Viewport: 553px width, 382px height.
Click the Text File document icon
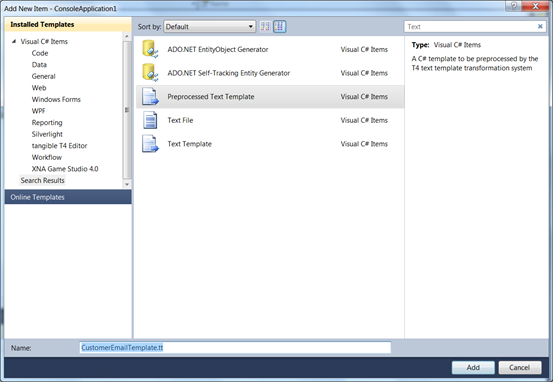pyautogui.click(x=150, y=120)
